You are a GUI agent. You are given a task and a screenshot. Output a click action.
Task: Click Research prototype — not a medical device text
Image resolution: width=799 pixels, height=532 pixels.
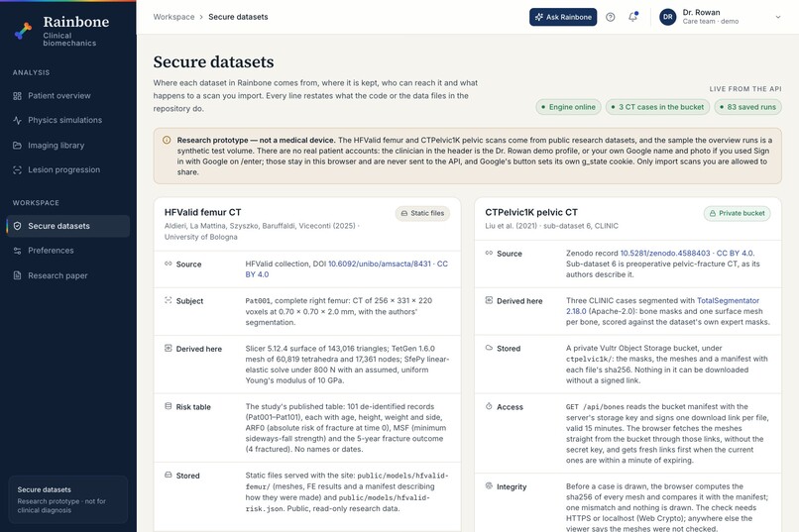tap(257, 140)
